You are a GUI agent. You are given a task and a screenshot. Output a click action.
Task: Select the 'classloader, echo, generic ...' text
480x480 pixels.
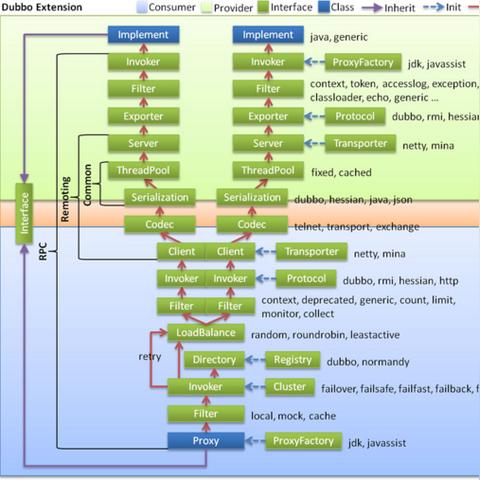tap(374, 97)
